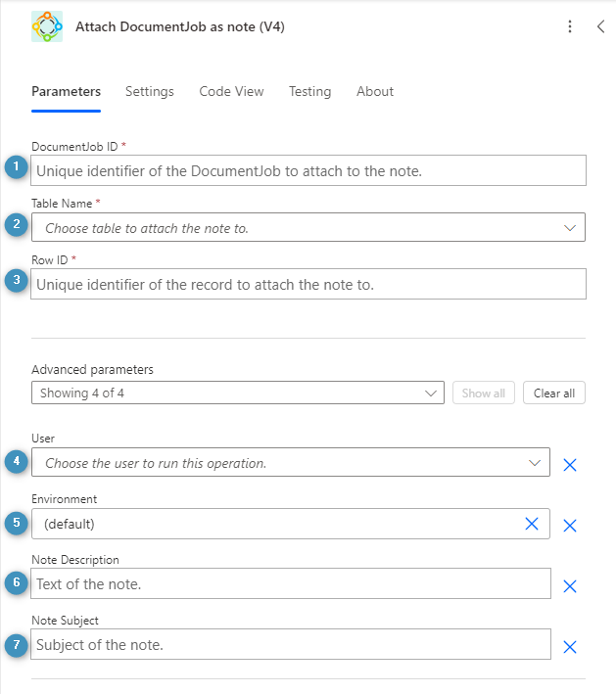Click the Clear all button
This screenshot has width=616, height=694.
pyautogui.click(x=554, y=393)
